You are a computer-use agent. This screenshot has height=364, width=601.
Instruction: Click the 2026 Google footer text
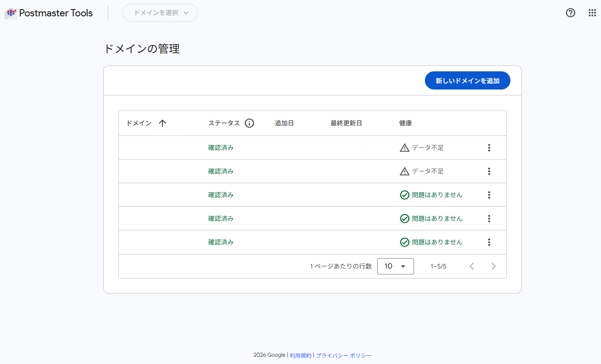coord(269,355)
